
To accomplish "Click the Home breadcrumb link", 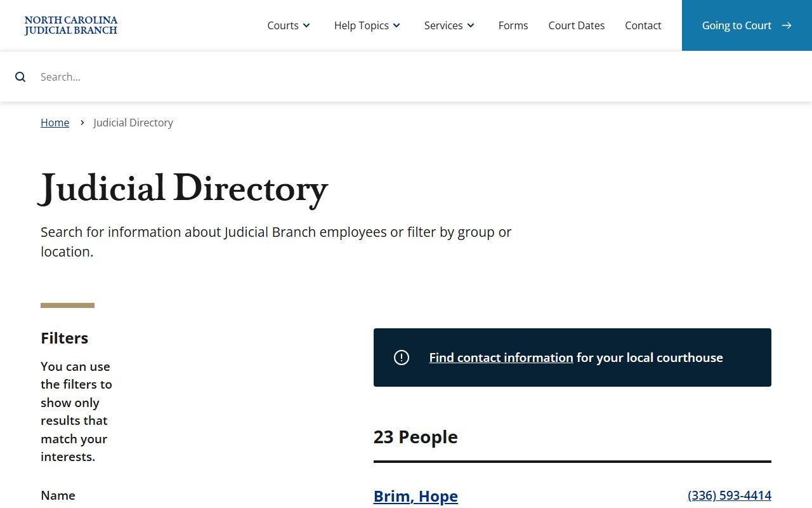I will click(55, 123).
